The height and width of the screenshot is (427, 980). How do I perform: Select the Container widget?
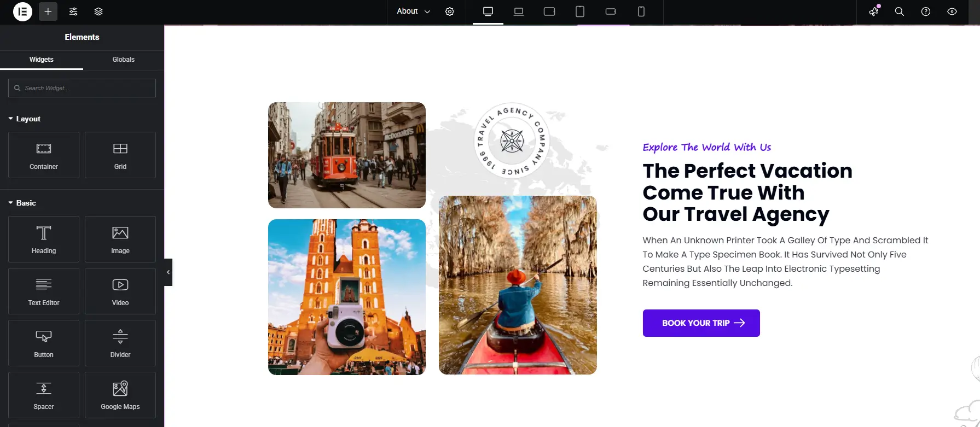coord(44,155)
